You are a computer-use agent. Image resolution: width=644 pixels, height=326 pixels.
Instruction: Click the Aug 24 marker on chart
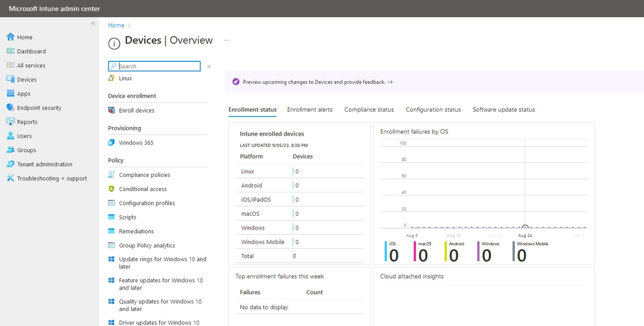pyautogui.click(x=525, y=227)
